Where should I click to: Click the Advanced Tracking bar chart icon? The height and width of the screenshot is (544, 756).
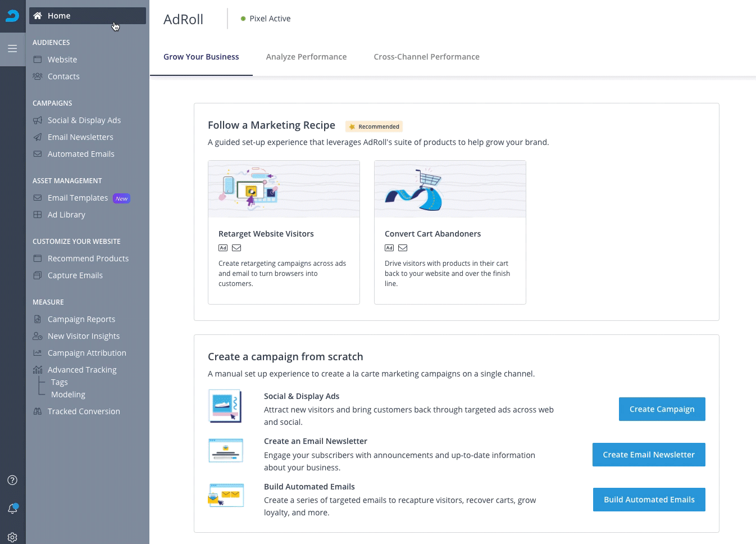tap(38, 370)
